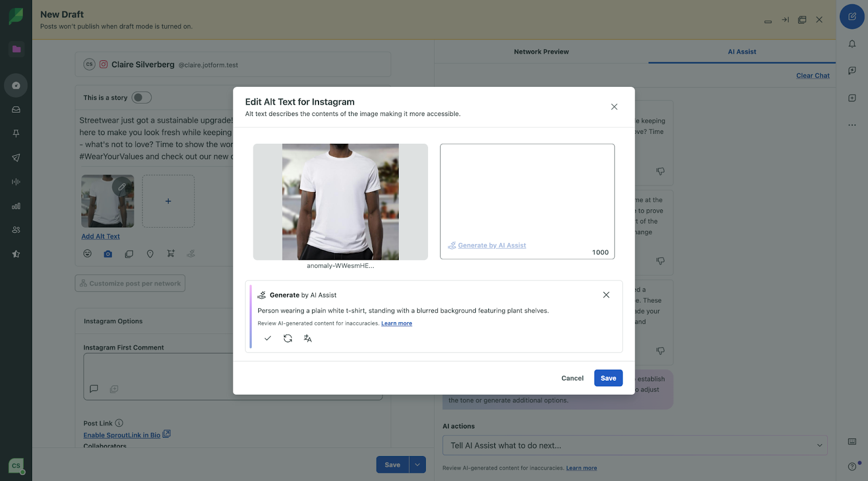Click the bottom Save draft button
This screenshot has height=481, width=868.
pyautogui.click(x=392, y=465)
